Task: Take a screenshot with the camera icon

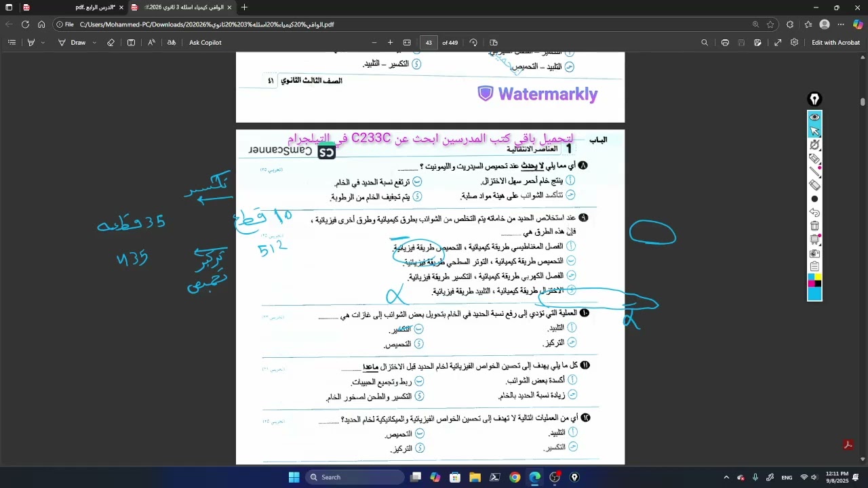Action: (814, 253)
